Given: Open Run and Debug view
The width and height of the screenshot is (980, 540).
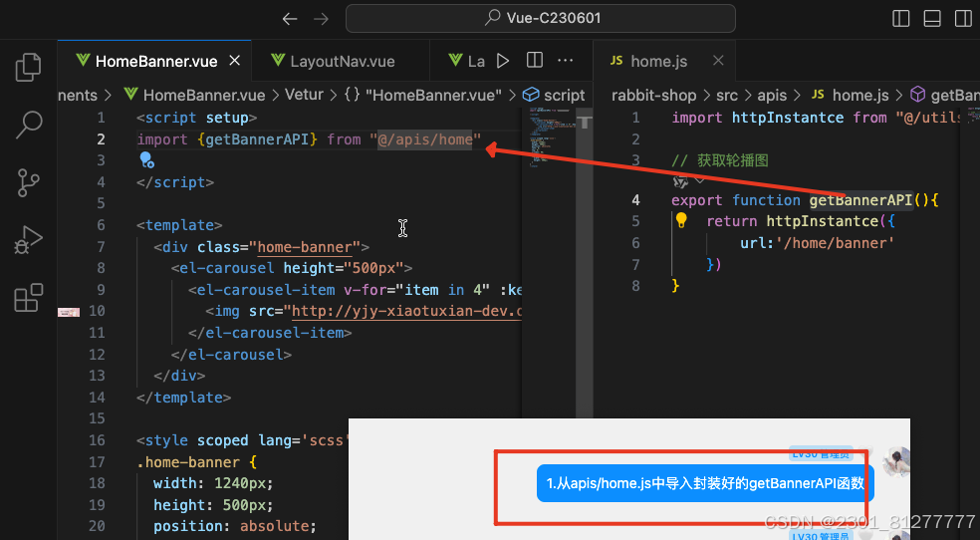Looking at the screenshot, I should (x=28, y=240).
